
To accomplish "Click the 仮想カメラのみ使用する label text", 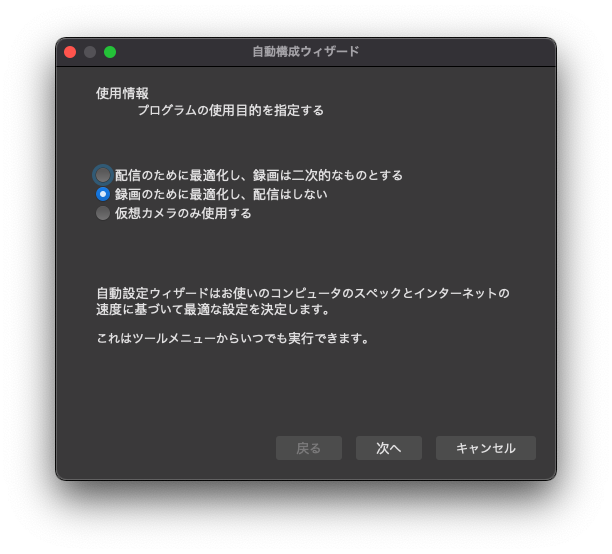I will pyautogui.click(x=183, y=213).
